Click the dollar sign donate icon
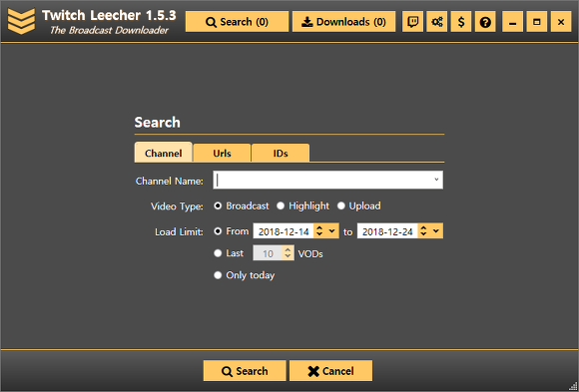The height and width of the screenshot is (392, 579). 461,22
